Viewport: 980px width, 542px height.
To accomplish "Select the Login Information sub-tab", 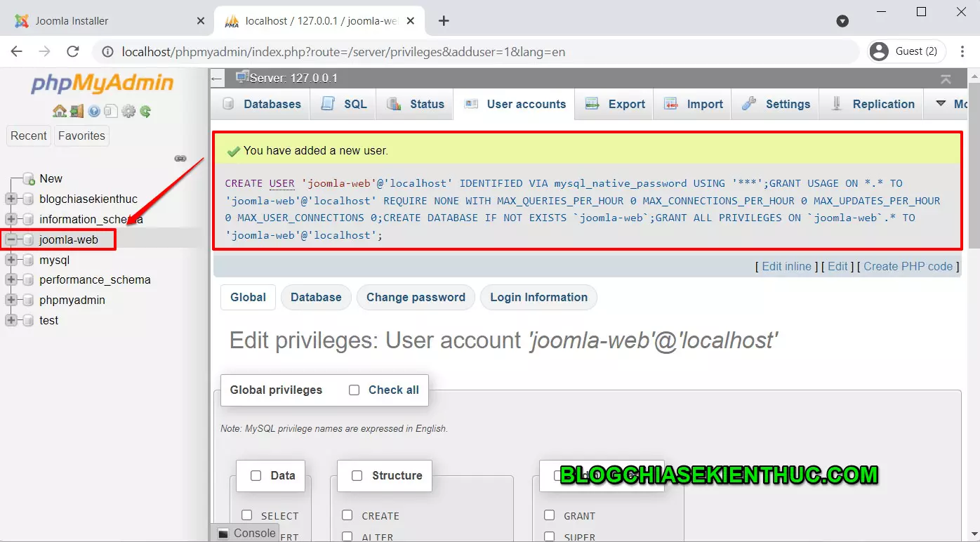I will coord(538,297).
